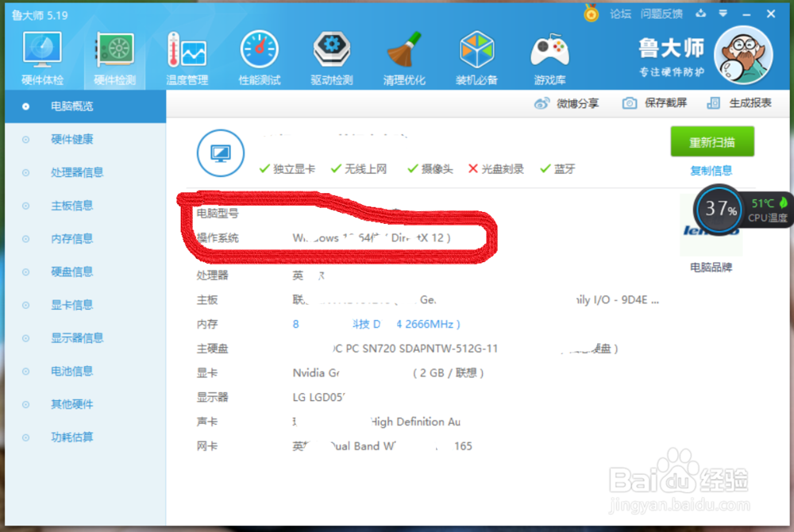Click the 主硬盘 SN720 disk text
Image resolution: width=794 pixels, height=532 pixels.
pyautogui.click(x=415, y=349)
